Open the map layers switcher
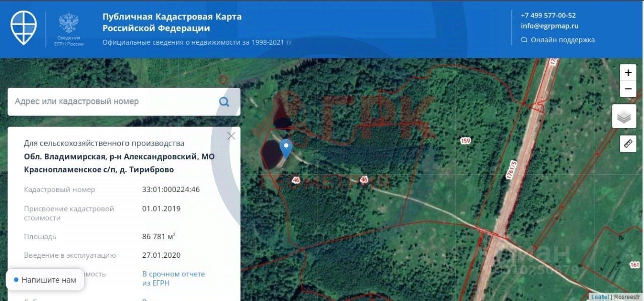644x301 pixels. pyautogui.click(x=624, y=117)
